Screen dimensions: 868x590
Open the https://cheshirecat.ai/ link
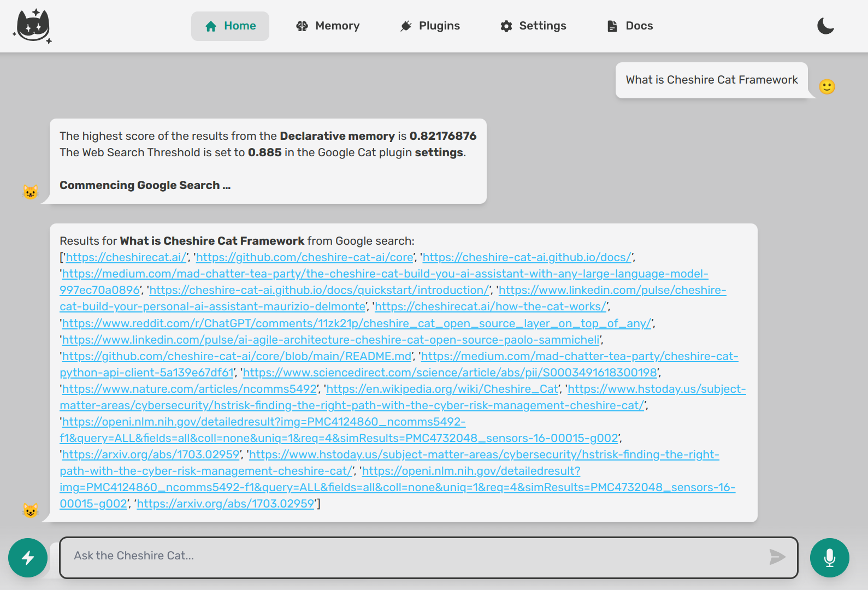126,257
